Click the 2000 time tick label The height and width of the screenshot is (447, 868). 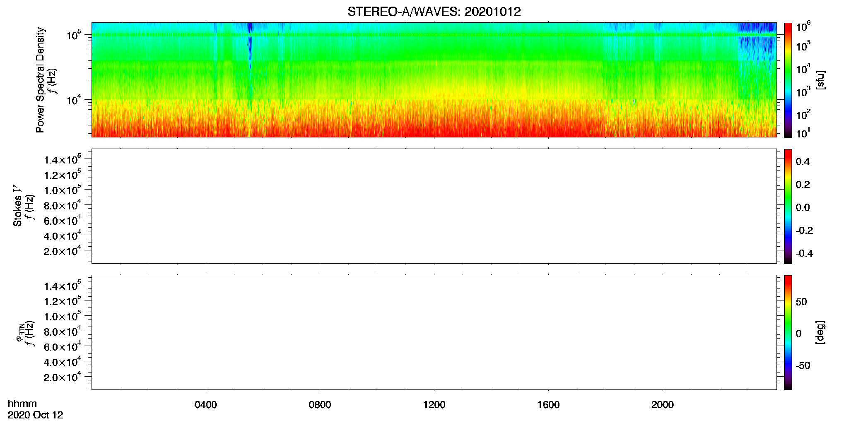662,405
